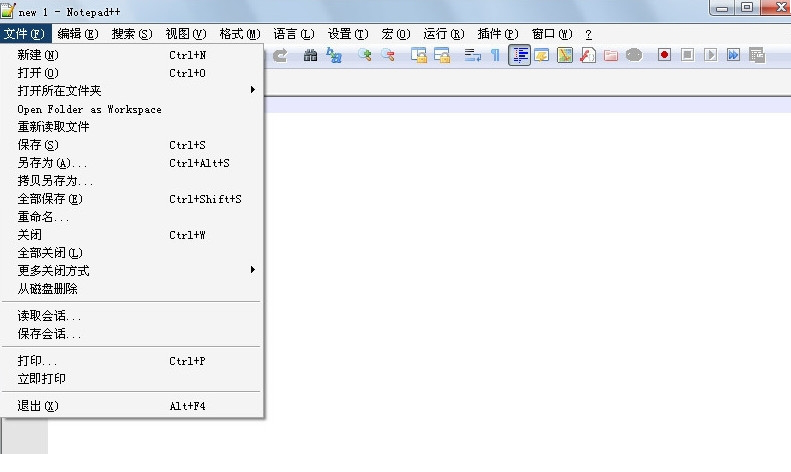Image resolution: width=791 pixels, height=472 pixels.
Task: Click the Notepad++ title bar app icon
Action: (x=8, y=11)
